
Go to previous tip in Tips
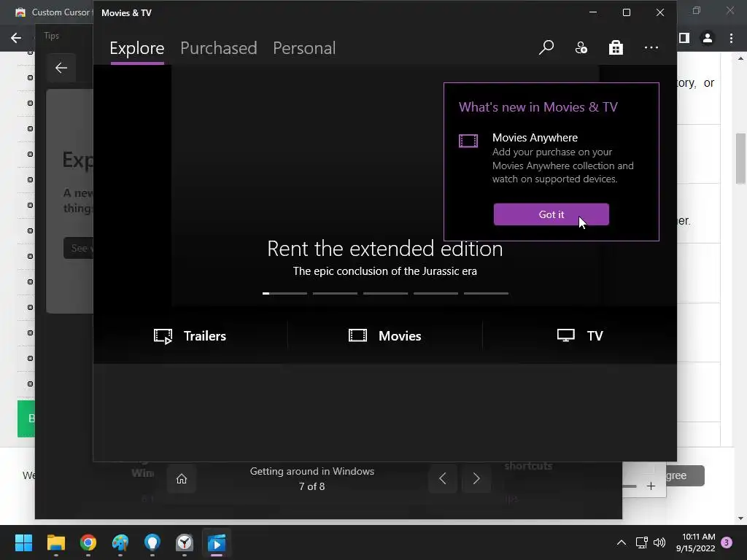(x=443, y=478)
